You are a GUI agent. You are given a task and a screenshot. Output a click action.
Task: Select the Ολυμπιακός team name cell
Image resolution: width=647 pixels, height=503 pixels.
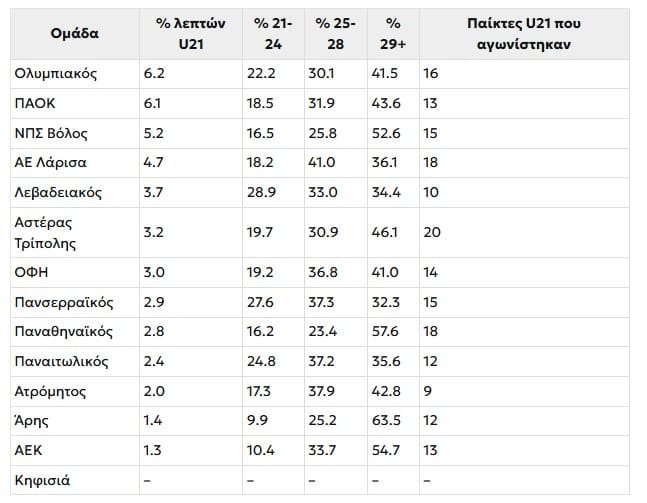pyautogui.click(x=56, y=74)
